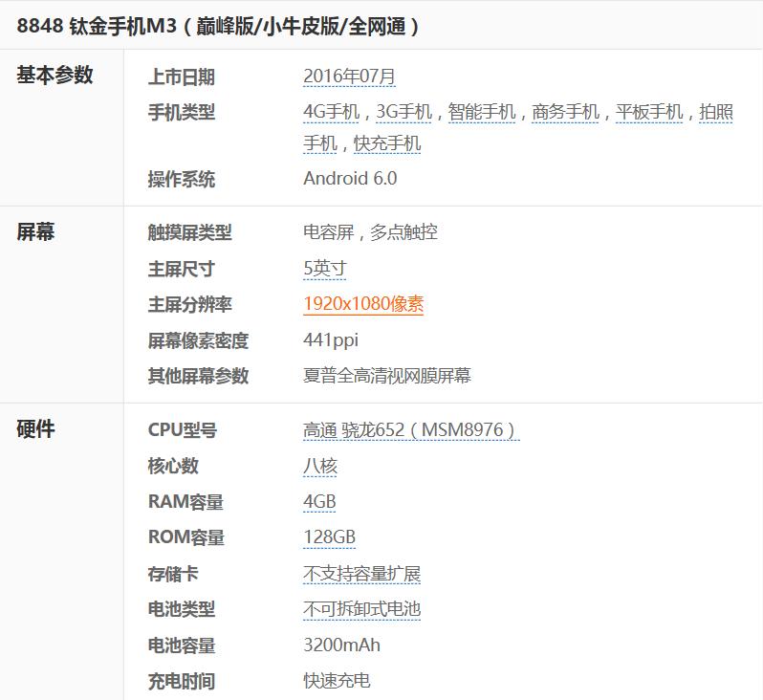Open the 5英寸 screen size link

point(324,268)
